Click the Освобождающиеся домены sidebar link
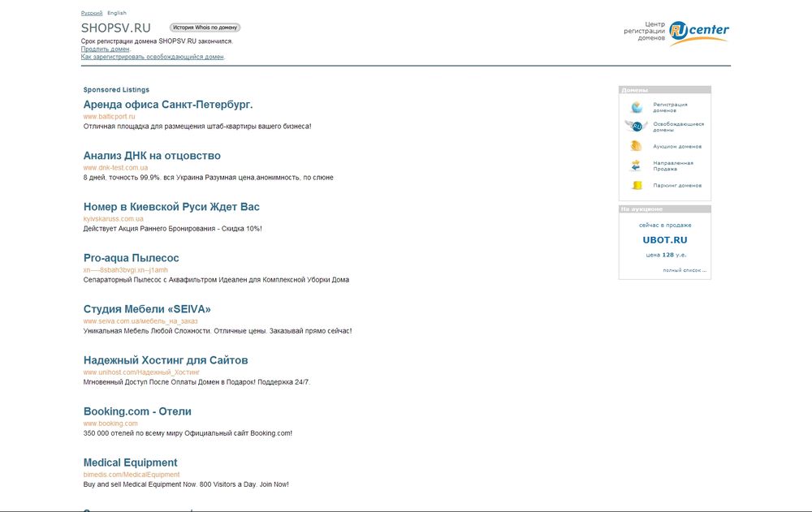The width and height of the screenshot is (812, 512). 678,127
